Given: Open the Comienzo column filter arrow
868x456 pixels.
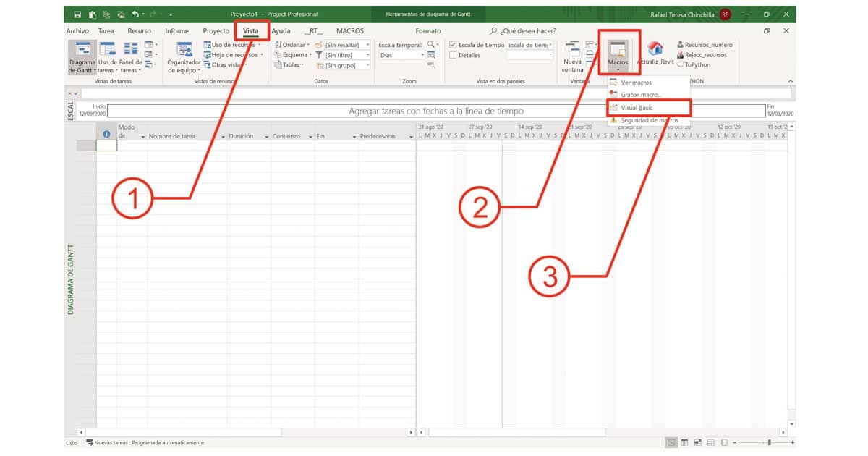Looking at the screenshot, I should 310,137.
